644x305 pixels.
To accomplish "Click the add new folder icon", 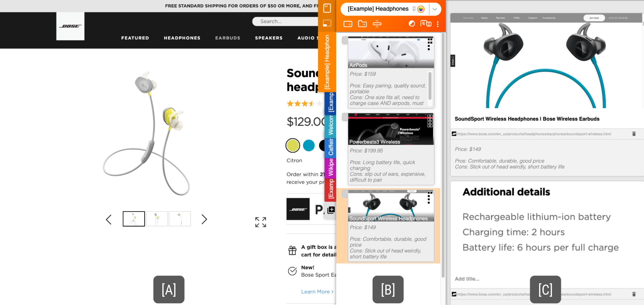I will (x=362, y=24).
